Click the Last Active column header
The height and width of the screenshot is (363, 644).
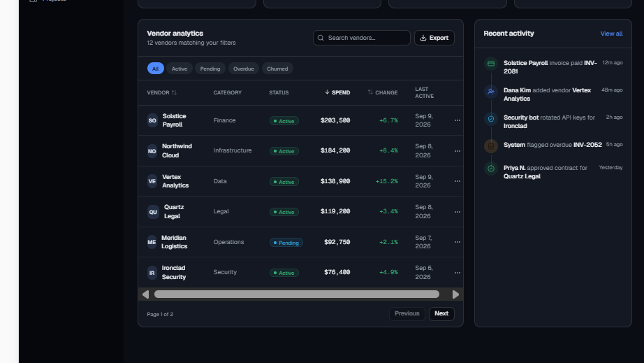[x=424, y=92]
